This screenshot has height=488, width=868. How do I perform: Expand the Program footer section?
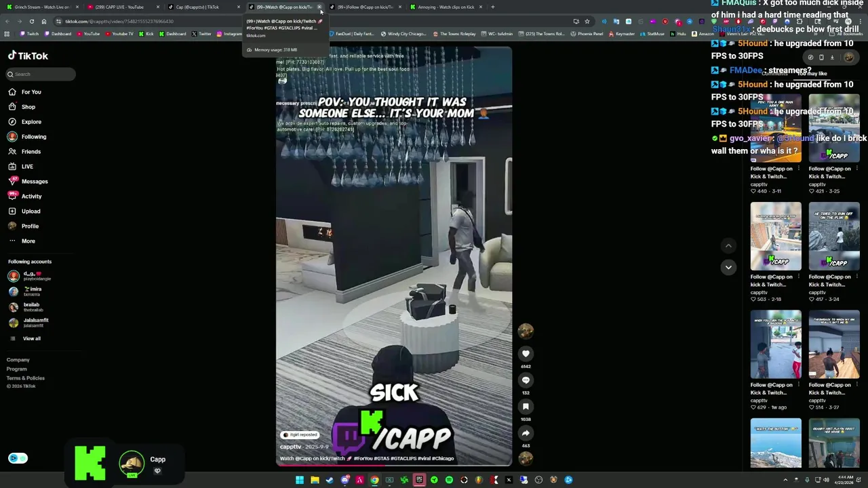(17, 369)
